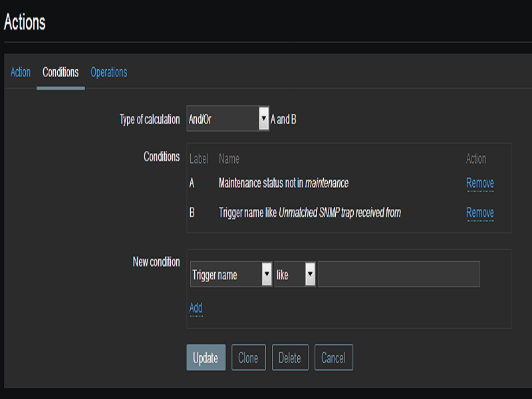The image size is (532, 399).
Task: Remove condition B for trigger name
Action: click(x=479, y=213)
